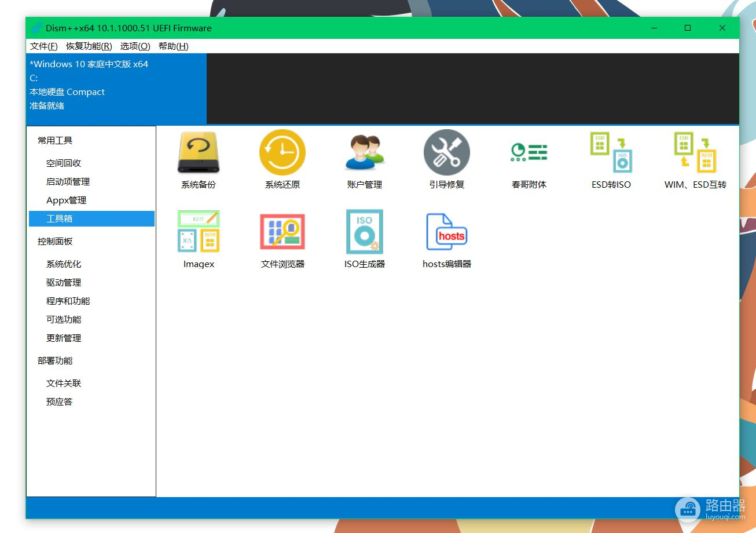Image resolution: width=756 pixels, height=533 pixels.
Task: Launch the ESD转ISO converter icon
Action: click(x=611, y=153)
